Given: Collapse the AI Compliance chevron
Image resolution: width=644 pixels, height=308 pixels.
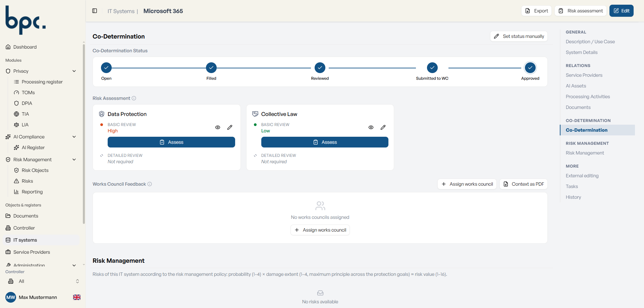Looking at the screenshot, I should click(74, 137).
